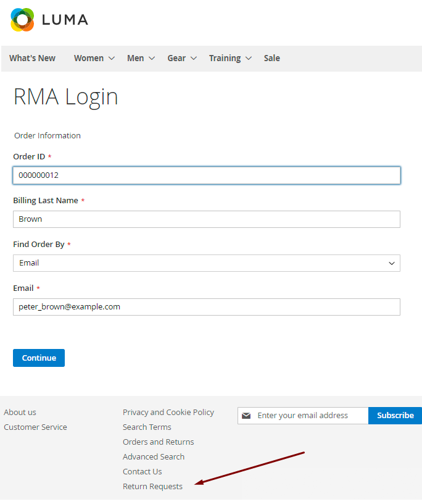Image resolution: width=422 pixels, height=504 pixels.
Task: Click the Subscribe button
Action: click(395, 416)
